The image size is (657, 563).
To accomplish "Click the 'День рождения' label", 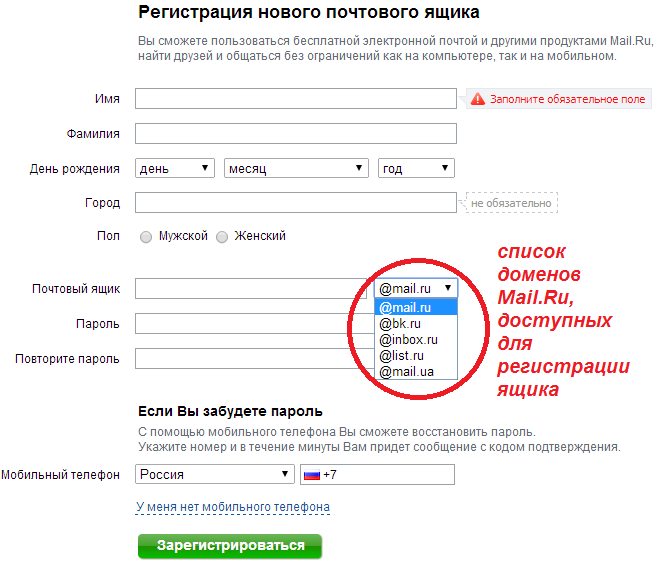I will (x=75, y=169).
